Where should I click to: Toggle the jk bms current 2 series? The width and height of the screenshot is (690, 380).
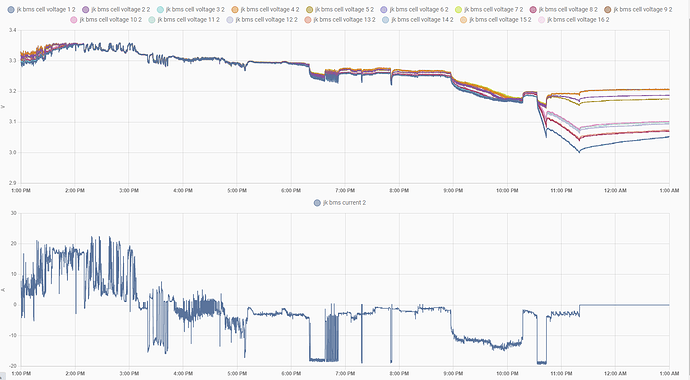point(339,203)
